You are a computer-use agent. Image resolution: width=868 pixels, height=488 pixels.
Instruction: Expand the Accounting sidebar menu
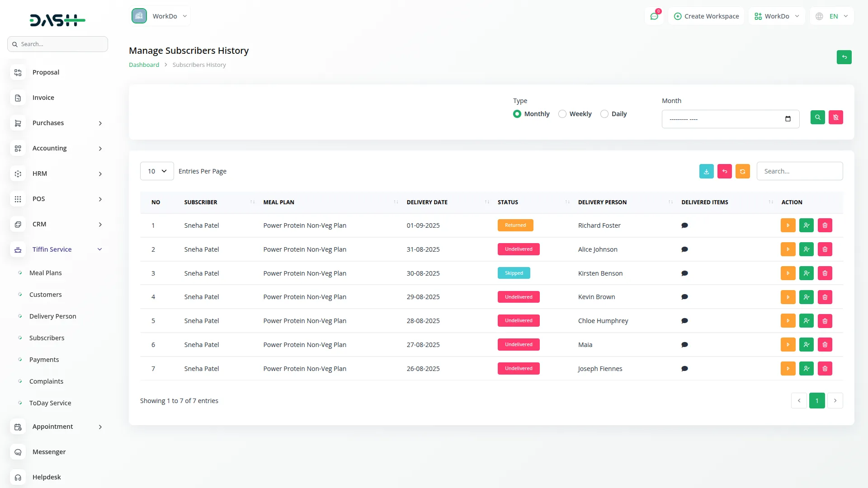tap(57, 148)
